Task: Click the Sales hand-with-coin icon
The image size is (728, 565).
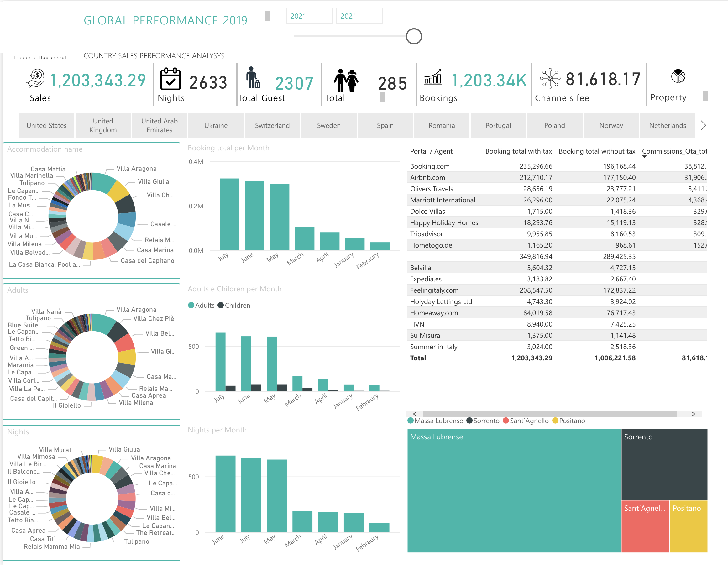Action: click(x=36, y=78)
